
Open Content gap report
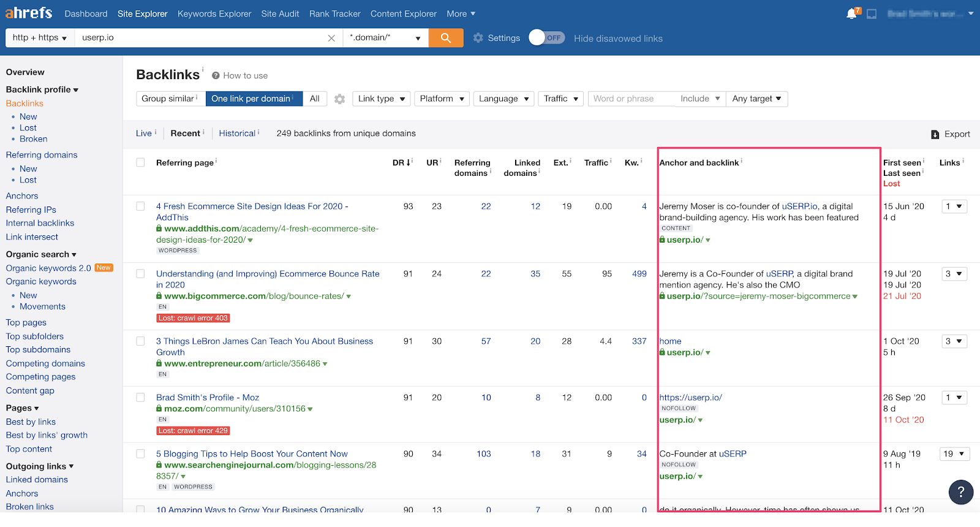30,391
